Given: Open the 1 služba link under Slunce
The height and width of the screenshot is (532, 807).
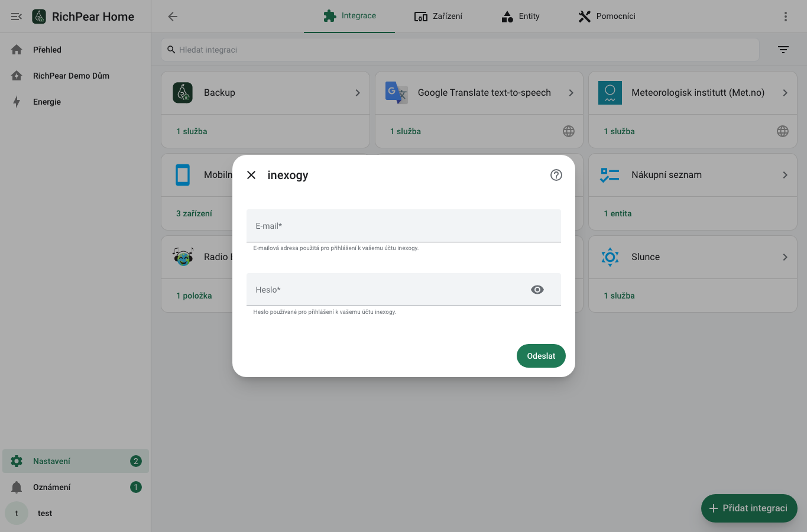Looking at the screenshot, I should (x=619, y=296).
